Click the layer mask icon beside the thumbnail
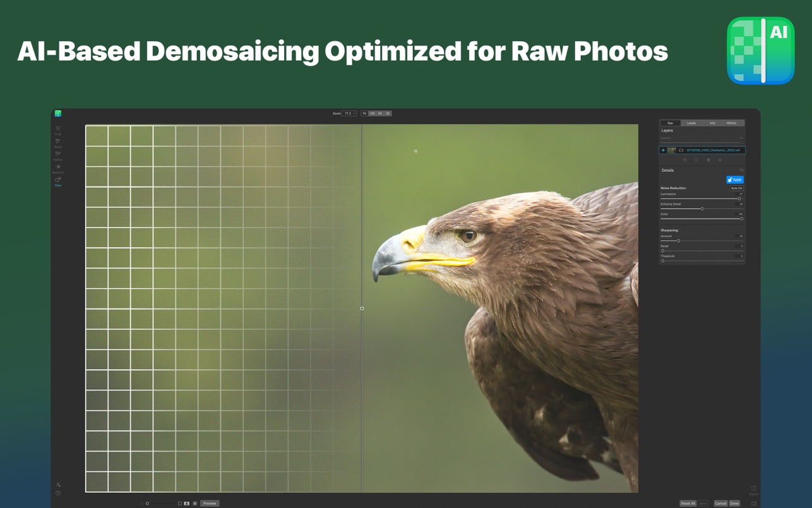 (681, 150)
